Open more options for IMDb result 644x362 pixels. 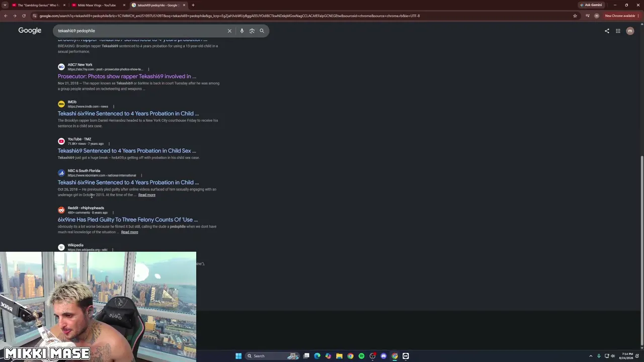coord(113,107)
